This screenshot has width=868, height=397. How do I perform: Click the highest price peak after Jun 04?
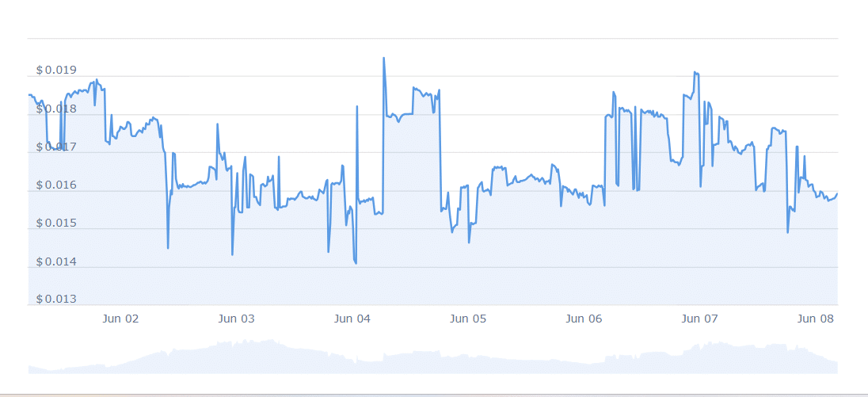(x=384, y=58)
